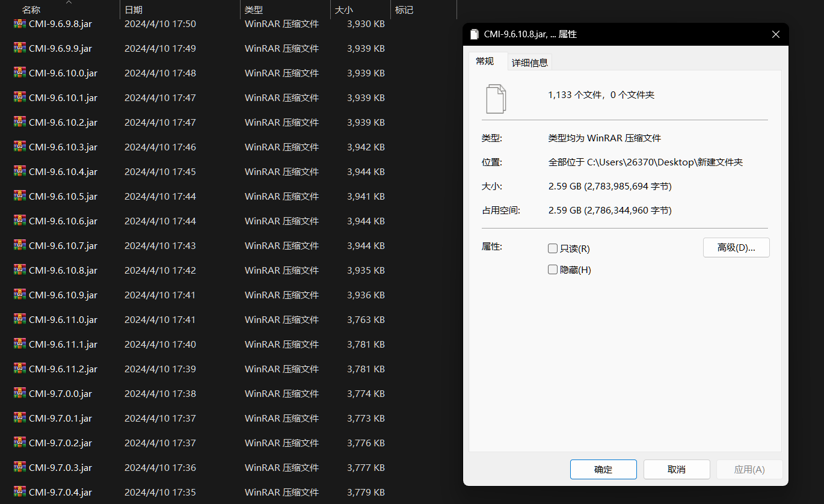Click the text 类型均为 WinRAR 压缩文件
Screen dimensions: 824x504
[x=604, y=138]
